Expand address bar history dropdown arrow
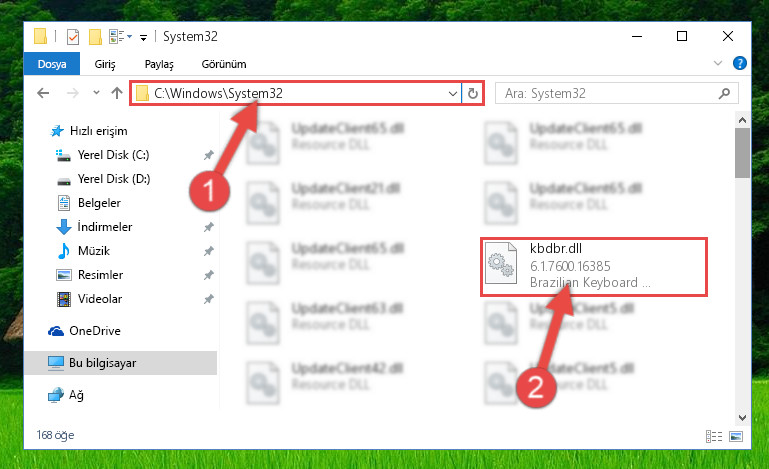Image resolution: width=769 pixels, height=469 pixels. tap(453, 93)
